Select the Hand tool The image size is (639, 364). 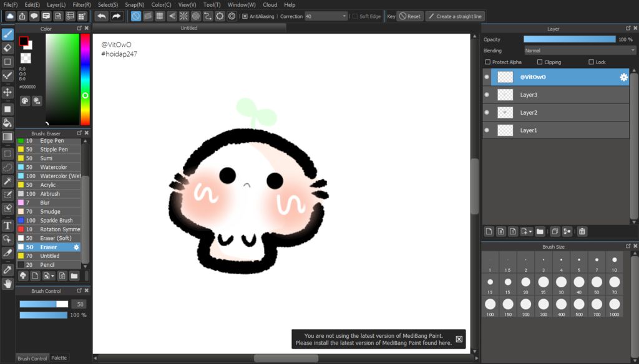(x=7, y=284)
